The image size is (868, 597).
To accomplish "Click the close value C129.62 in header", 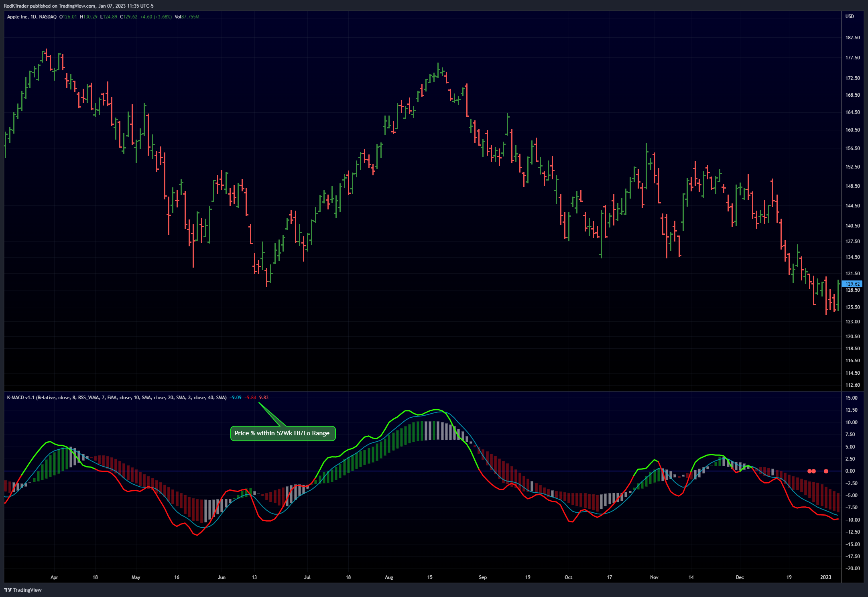I will pos(128,17).
